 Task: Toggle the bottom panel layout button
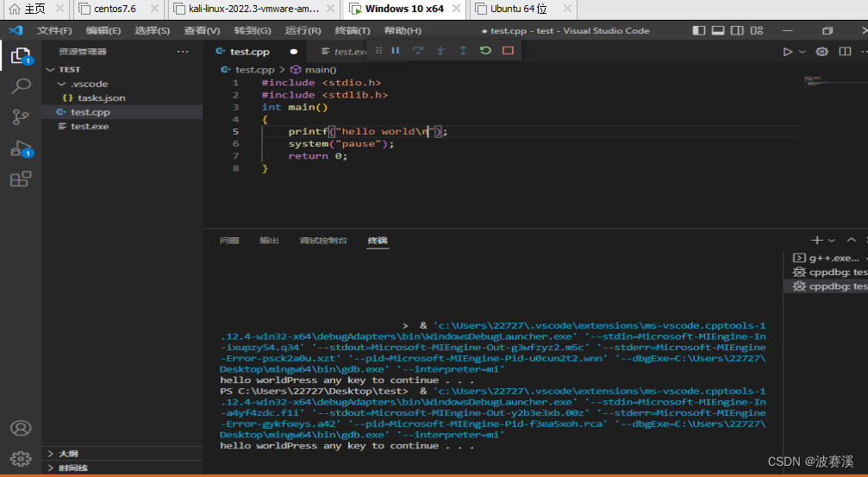[718, 30]
